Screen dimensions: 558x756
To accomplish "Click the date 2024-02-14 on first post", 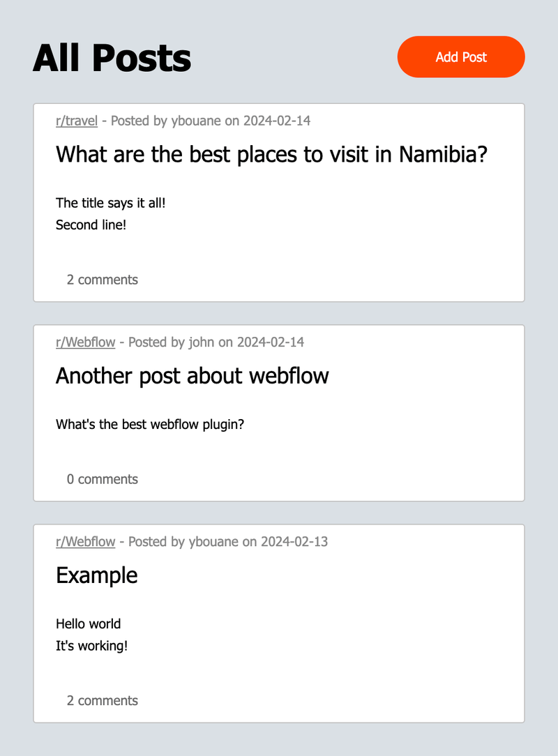I will [277, 121].
